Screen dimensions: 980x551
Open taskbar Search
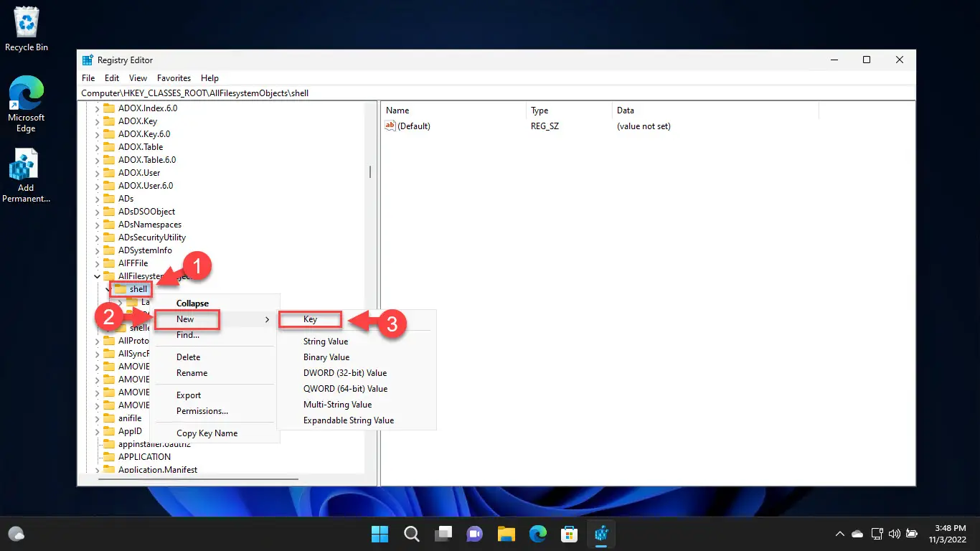point(412,534)
